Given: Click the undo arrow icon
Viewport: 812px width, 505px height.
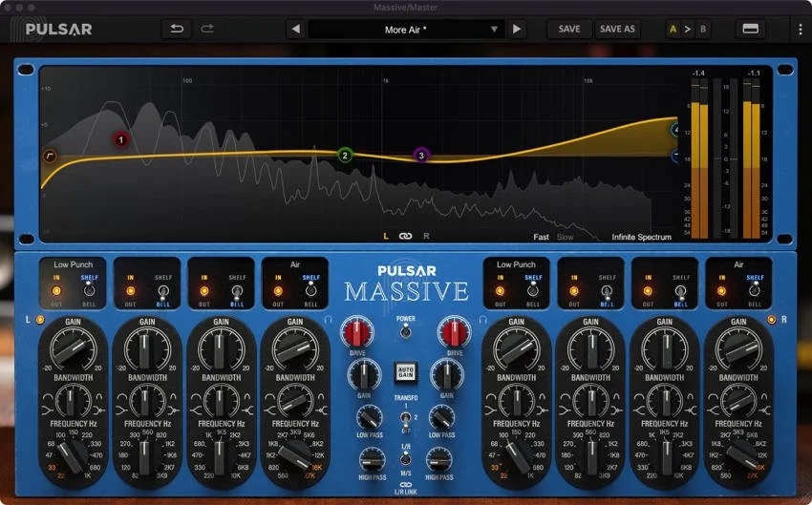Looking at the screenshot, I should coord(177,29).
